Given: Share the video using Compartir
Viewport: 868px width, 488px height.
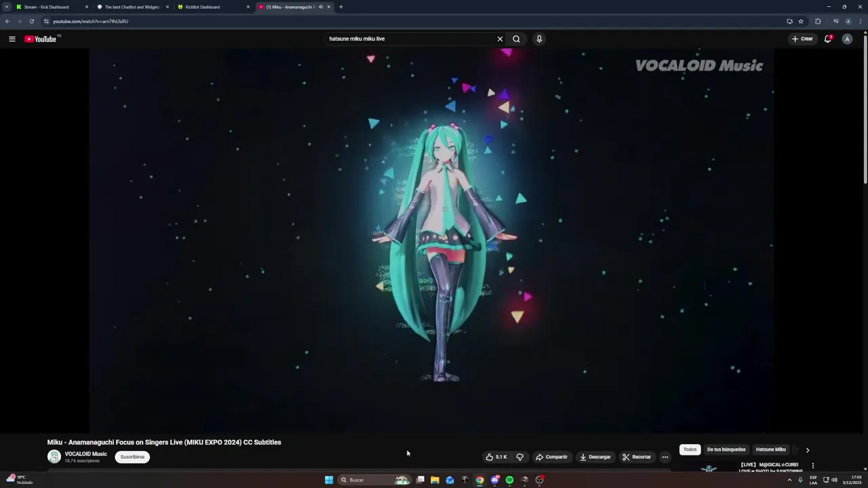Looking at the screenshot, I should 551,457.
